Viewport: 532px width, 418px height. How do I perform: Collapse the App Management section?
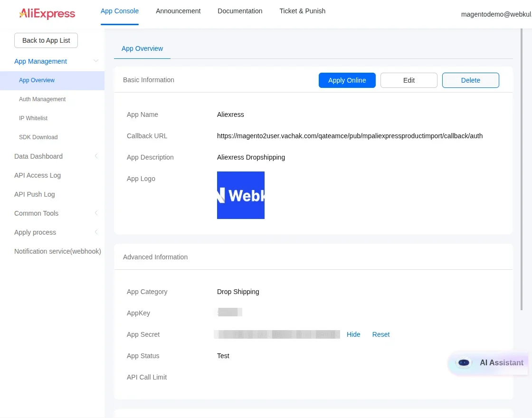96,61
